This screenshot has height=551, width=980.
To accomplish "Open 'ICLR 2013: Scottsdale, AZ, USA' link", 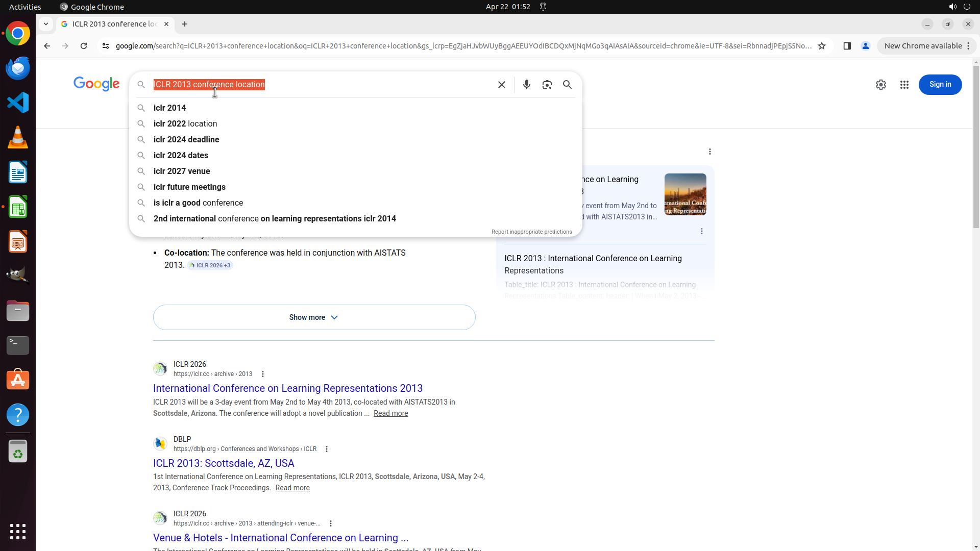I will [x=224, y=463].
